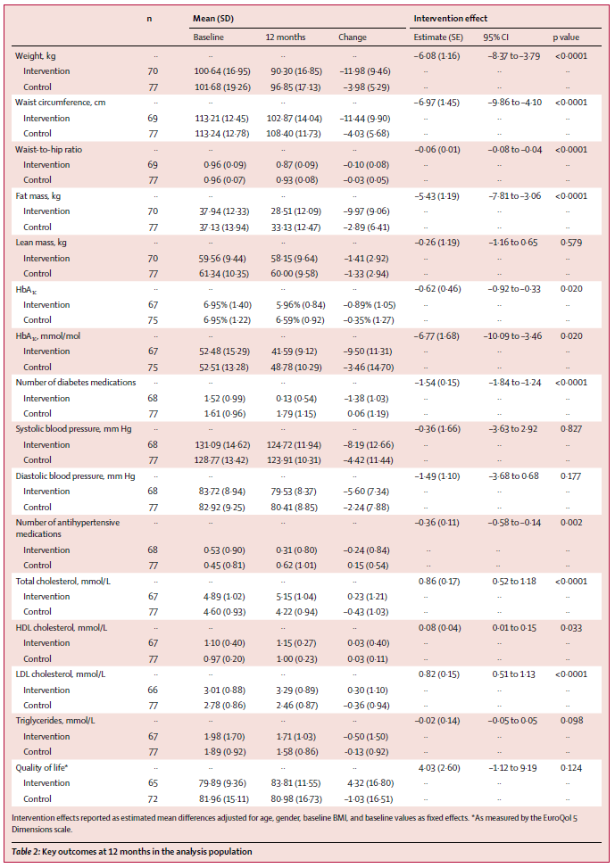Click the "Mean (SD)" column group header

pyautogui.click(x=214, y=18)
